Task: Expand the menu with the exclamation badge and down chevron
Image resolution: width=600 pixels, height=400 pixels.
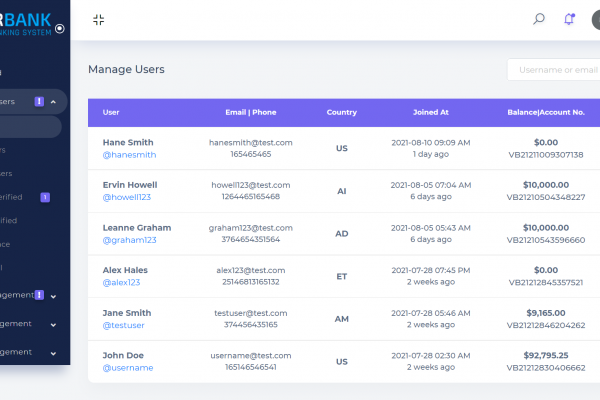Action: (x=53, y=297)
